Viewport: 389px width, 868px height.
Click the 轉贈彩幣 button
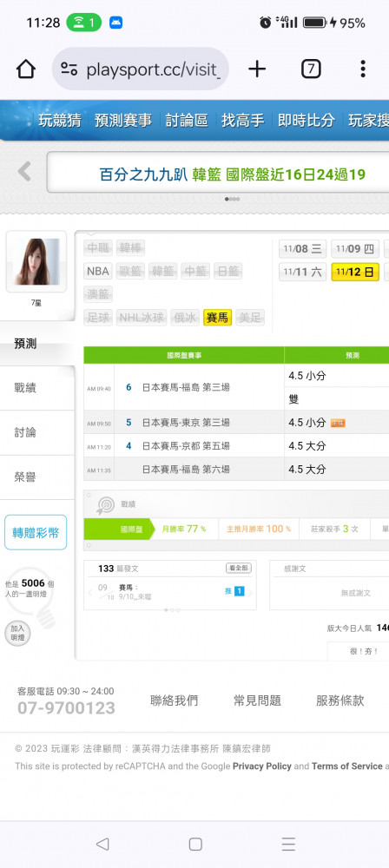tap(36, 533)
